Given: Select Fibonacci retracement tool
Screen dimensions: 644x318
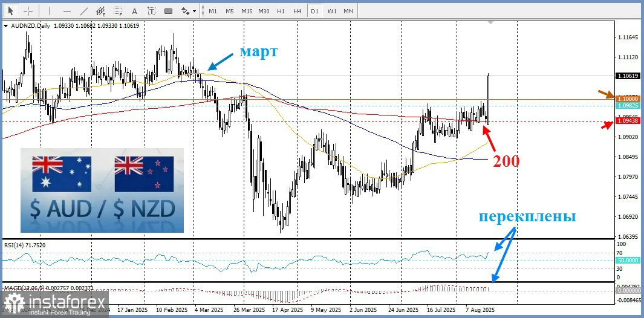Looking at the screenshot, I should 117,11.
